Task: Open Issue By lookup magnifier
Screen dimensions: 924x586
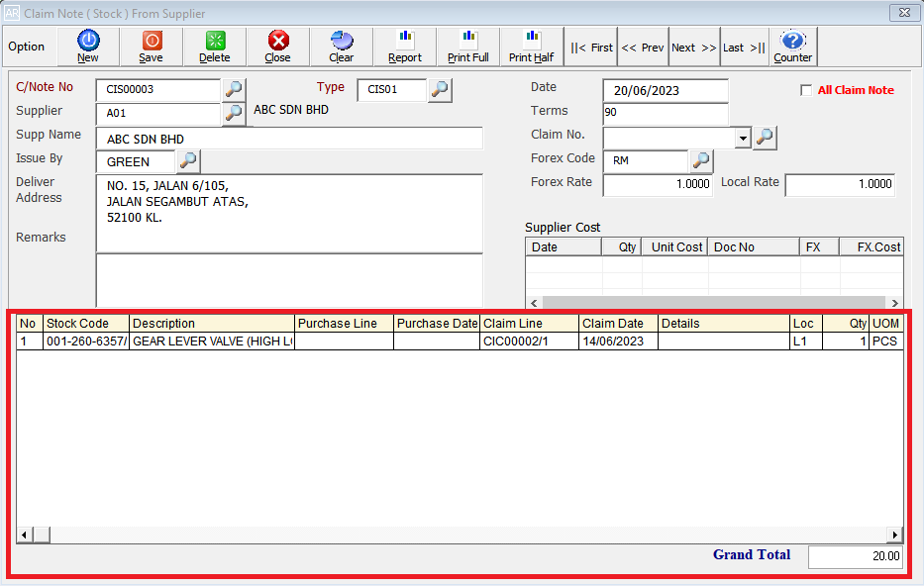Action: pyautogui.click(x=188, y=160)
